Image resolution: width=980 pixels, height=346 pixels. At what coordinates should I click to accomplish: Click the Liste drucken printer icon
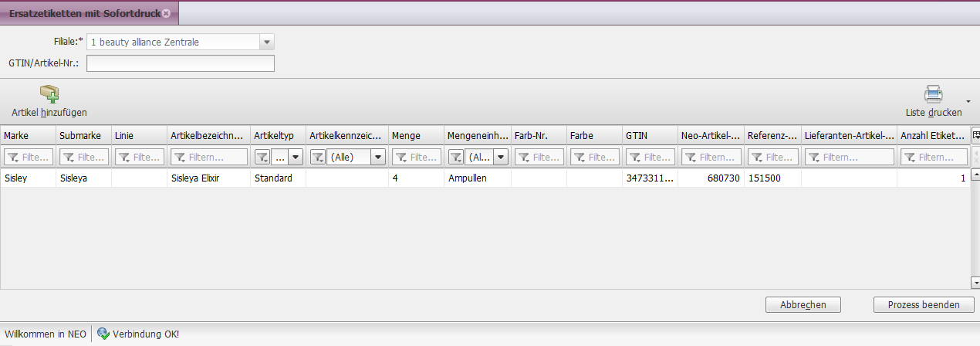(x=934, y=94)
